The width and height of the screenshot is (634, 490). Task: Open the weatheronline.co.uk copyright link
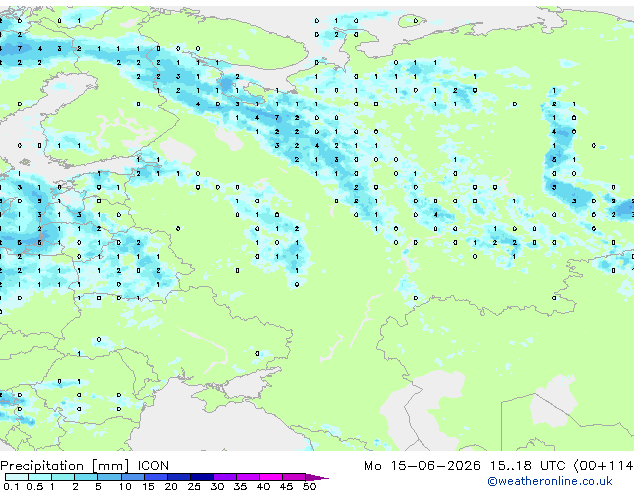[x=550, y=481]
